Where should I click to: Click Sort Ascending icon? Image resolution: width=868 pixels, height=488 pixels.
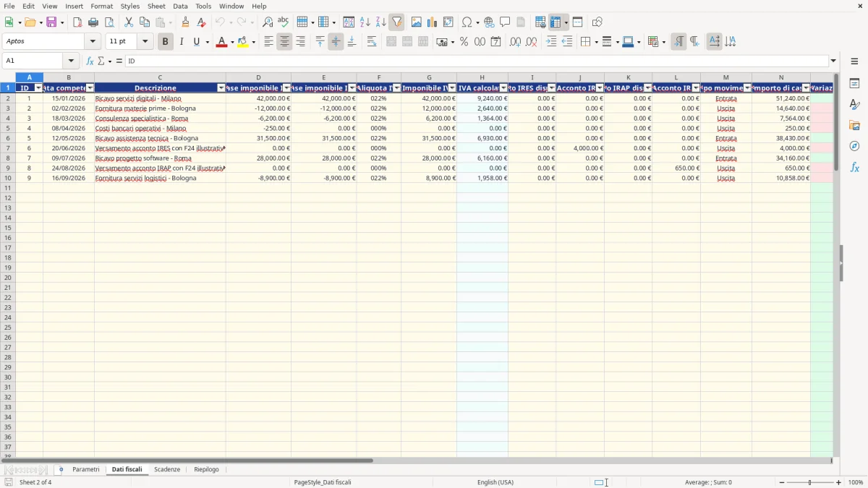[365, 22]
